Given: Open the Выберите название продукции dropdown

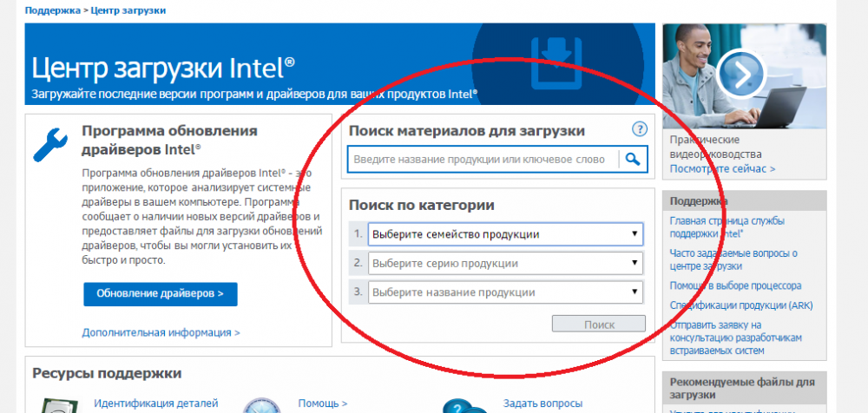Looking at the screenshot, I should (x=505, y=292).
